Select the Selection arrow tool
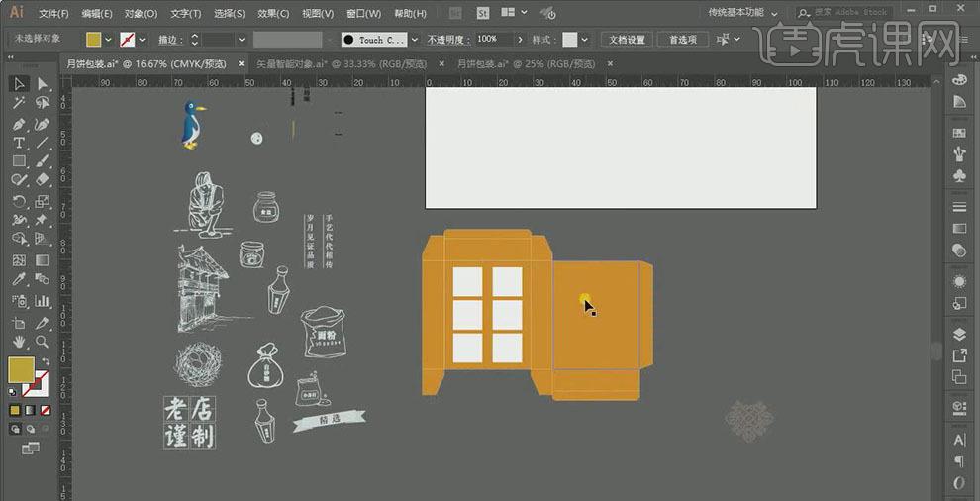Screen dimensions: 980x501 coord(19,84)
